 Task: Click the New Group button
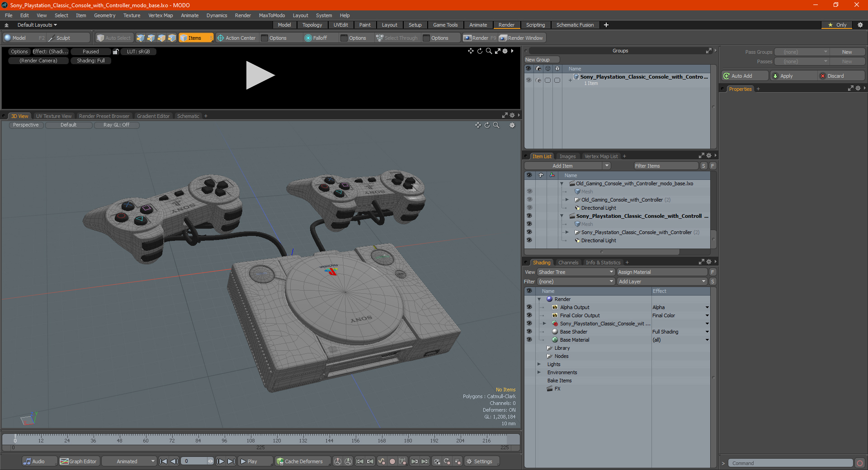542,60
